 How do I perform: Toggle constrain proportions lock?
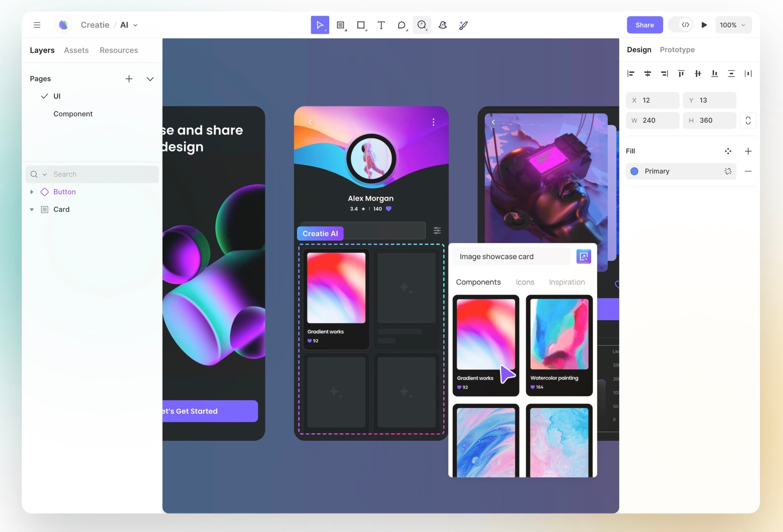click(748, 121)
